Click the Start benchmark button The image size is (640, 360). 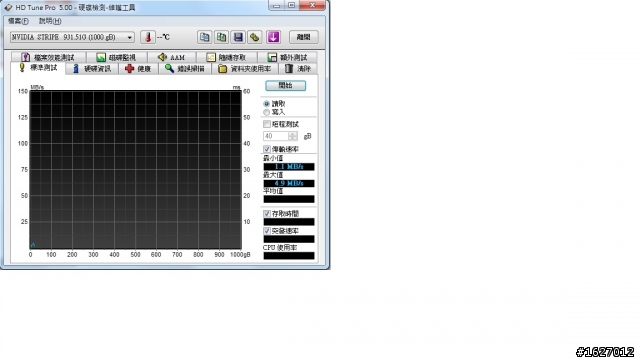pyautogui.click(x=285, y=85)
